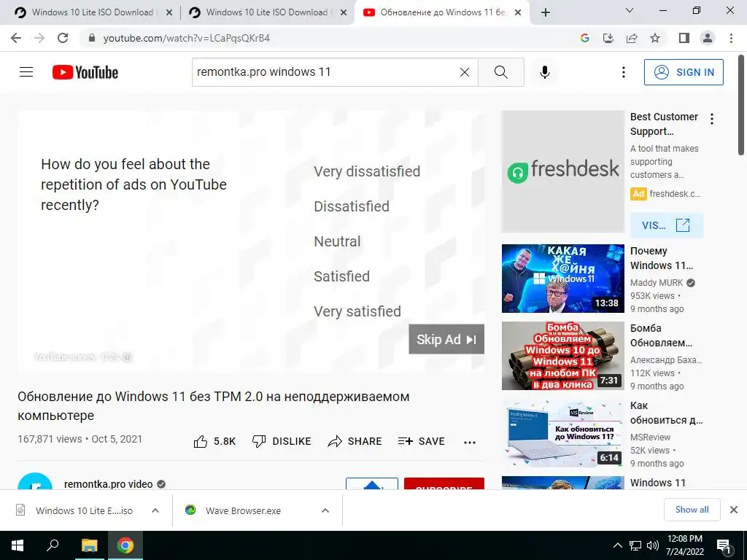Open Chrome profile avatar
Screen dimensions: 747x560
tap(708, 38)
